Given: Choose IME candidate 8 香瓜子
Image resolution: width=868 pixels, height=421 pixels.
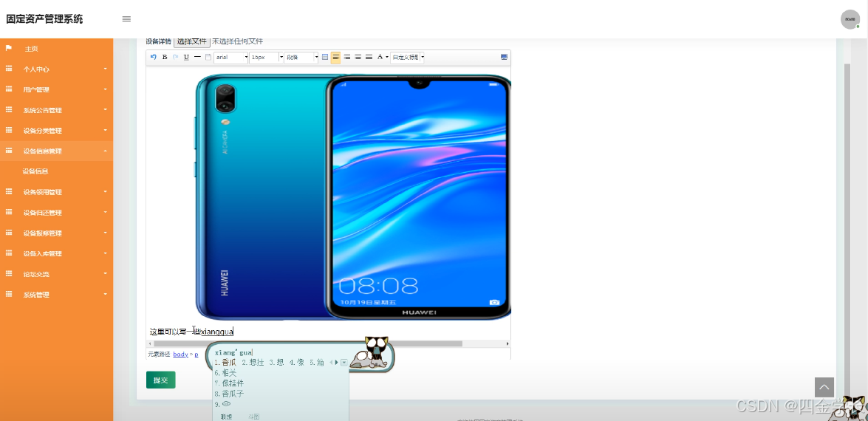Looking at the screenshot, I should 229,394.
